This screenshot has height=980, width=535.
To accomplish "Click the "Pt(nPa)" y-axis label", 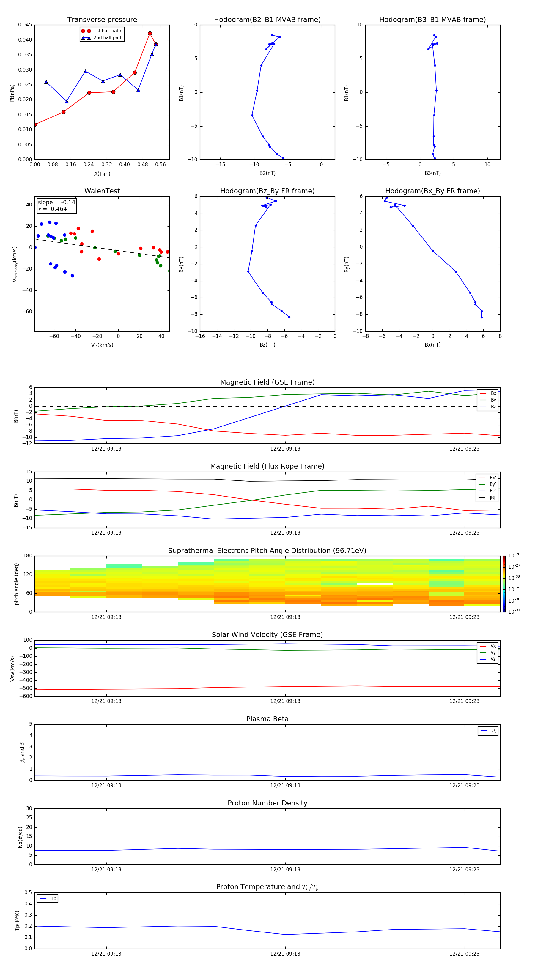I will [12, 92].
